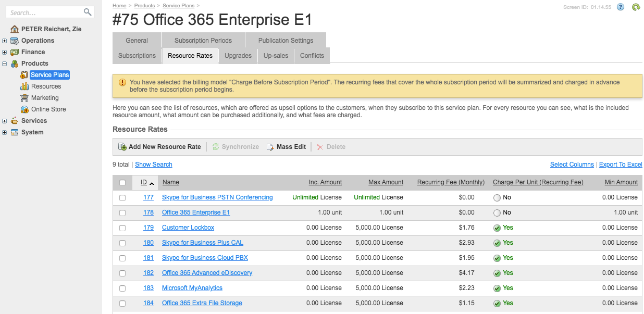The width and height of the screenshot is (644, 314).
Task: Click the Service Plans breadcrumb
Action: pyautogui.click(x=178, y=6)
